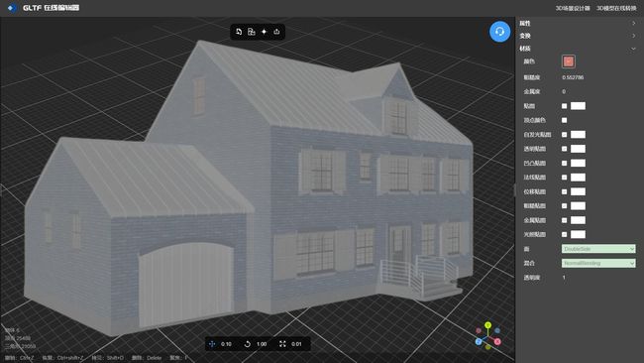Edit the 粗糙度 value 0.552786
The height and width of the screenshot is (363, 644).
[573, 77]
